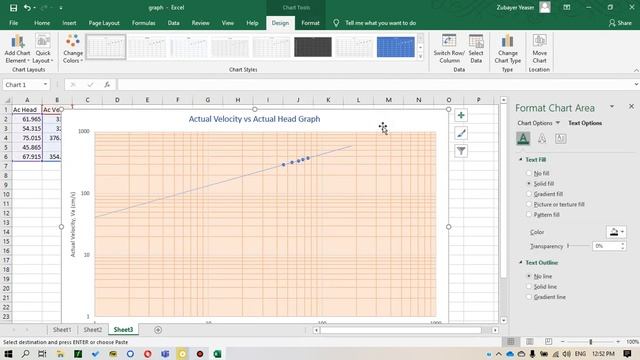Click the Excel icon in the taskbar

[x=217, y=353]
